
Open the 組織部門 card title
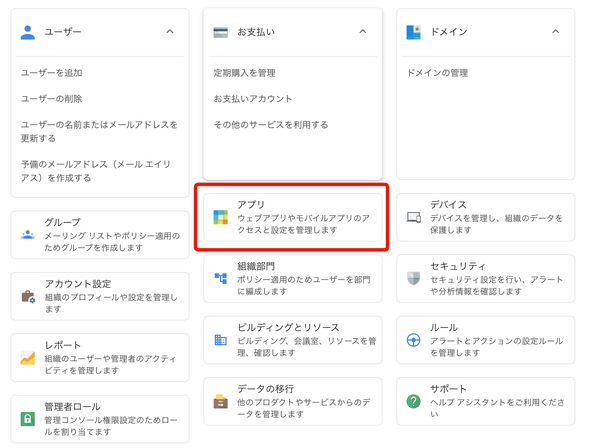[256, 266]
